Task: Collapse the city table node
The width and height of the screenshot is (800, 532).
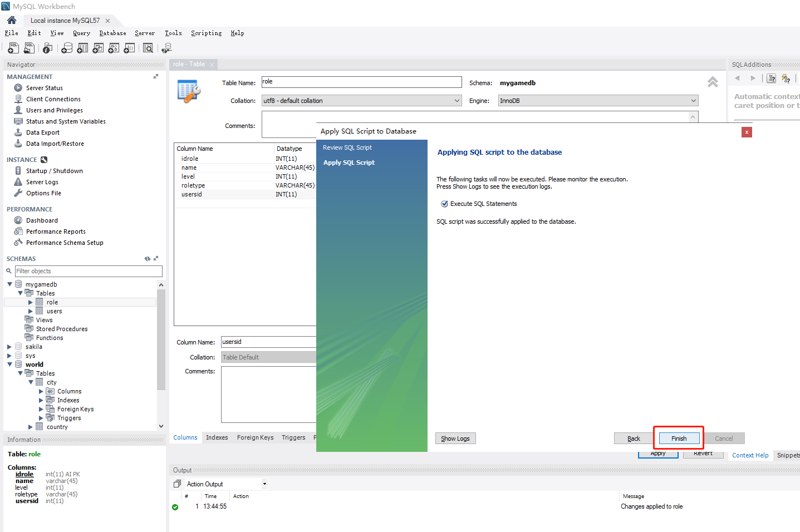Action: (31, 382)
